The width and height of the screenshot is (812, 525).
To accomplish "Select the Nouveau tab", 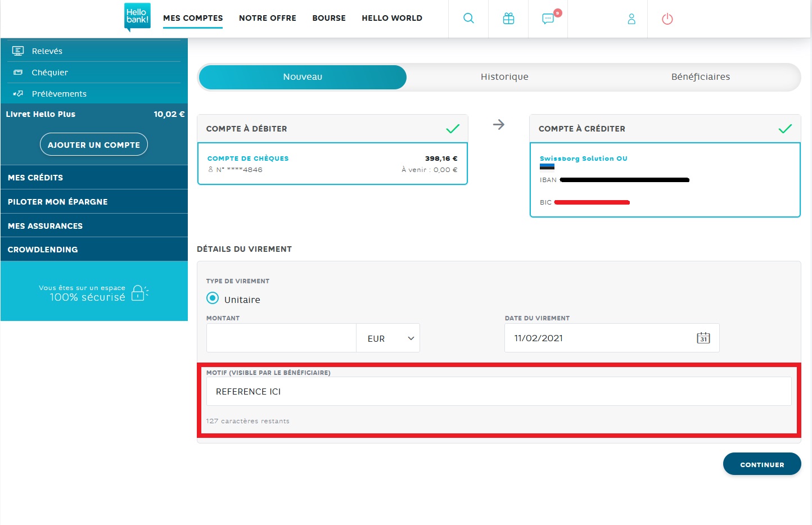I will pos(303,77).
